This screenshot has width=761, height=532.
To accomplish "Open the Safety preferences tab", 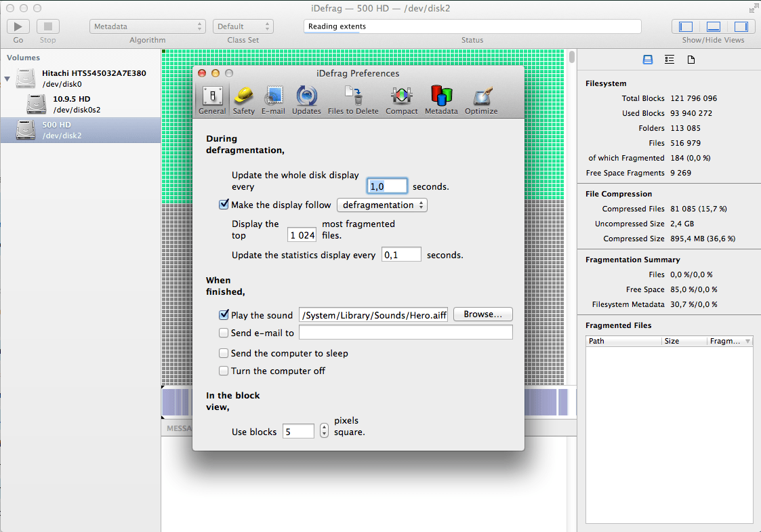I will [x=244, y=100].
